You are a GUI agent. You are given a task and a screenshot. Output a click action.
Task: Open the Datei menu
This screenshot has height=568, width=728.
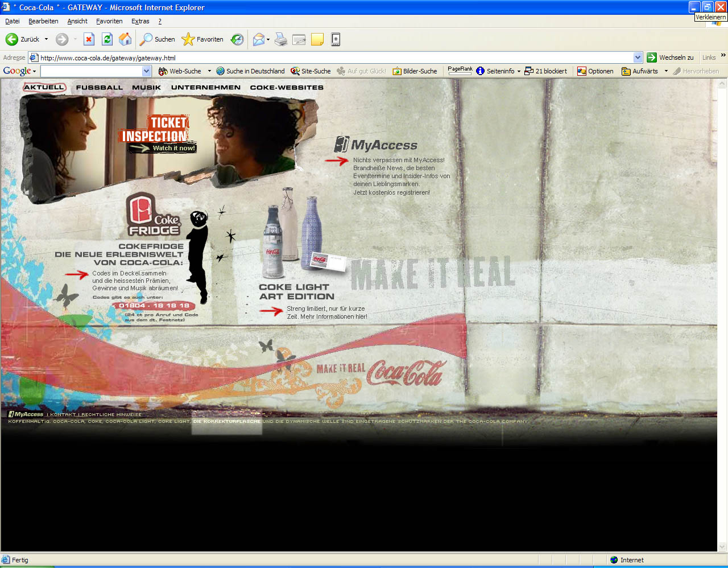point(13,21)
